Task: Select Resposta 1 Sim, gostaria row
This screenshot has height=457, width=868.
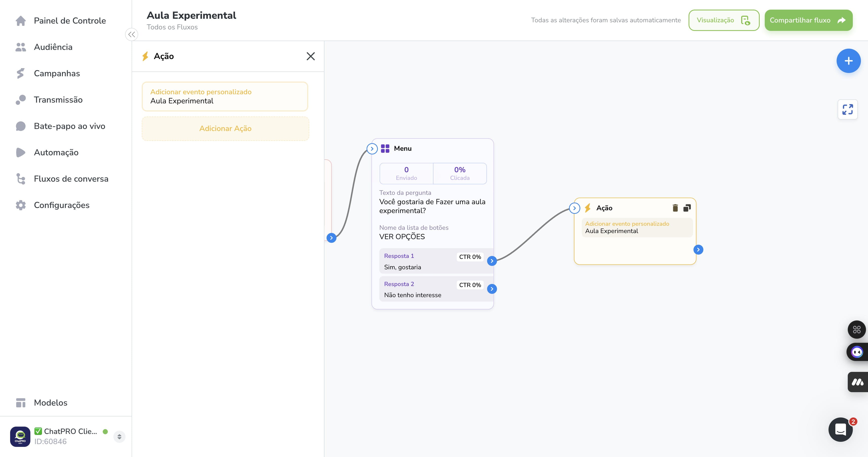Action: (x=436, y=261)
